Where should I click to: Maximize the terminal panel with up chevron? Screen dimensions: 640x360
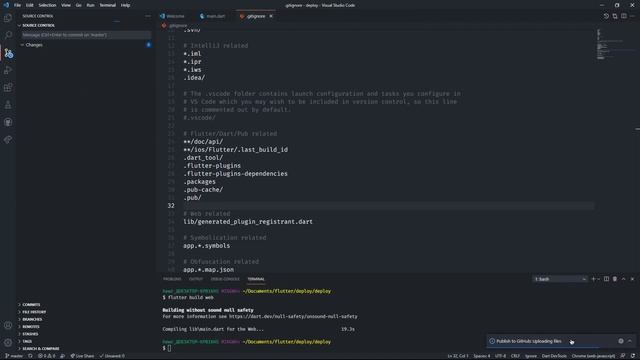(623, 279)
